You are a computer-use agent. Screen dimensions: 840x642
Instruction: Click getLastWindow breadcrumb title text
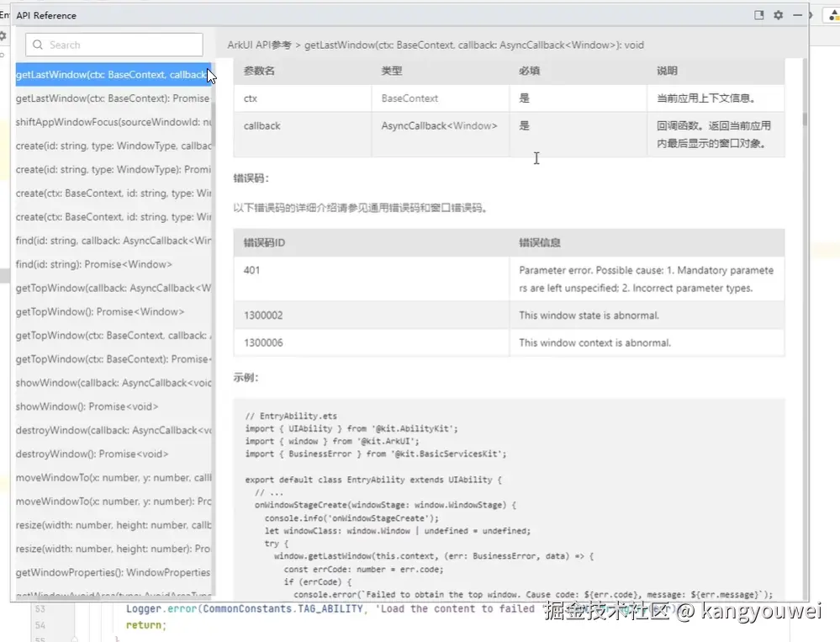point(474,45)
